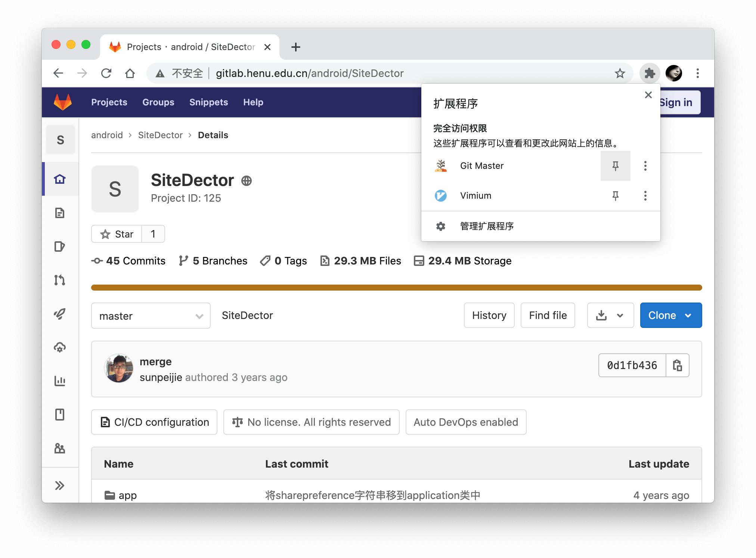Viewport: 756px width, 558px height.
Task: Click the merge requests sidebar icon
Action: (x=61, y=280)
